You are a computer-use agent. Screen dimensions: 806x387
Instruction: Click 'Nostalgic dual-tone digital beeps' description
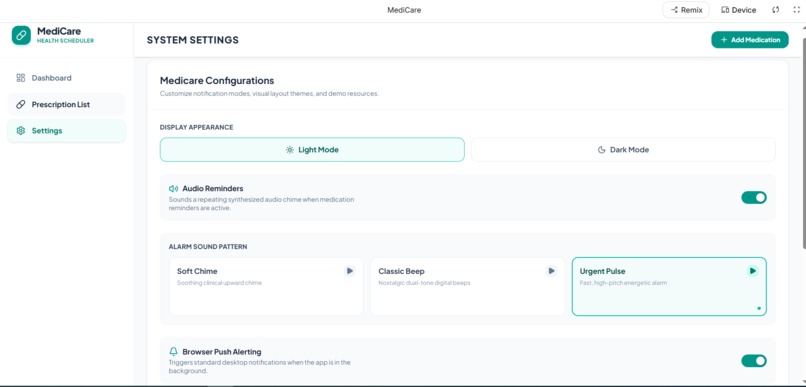tap(425, 283)
